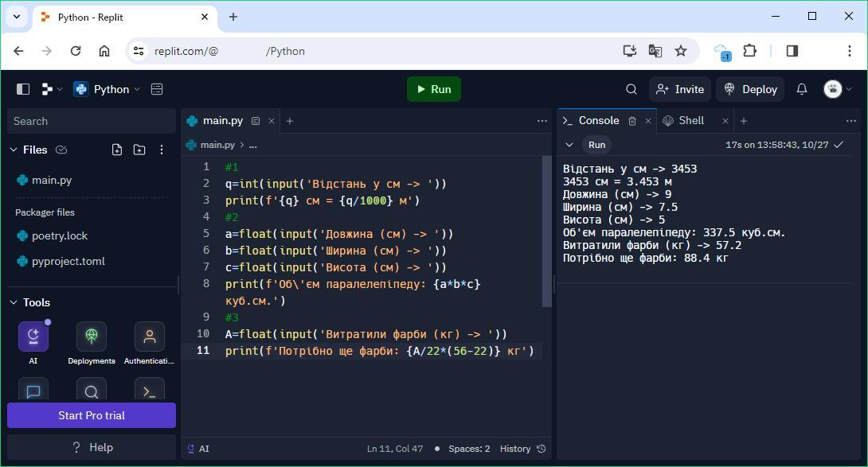868x467 pixels.
Task: Open notifications bell icon
Action: click(802, 89)
